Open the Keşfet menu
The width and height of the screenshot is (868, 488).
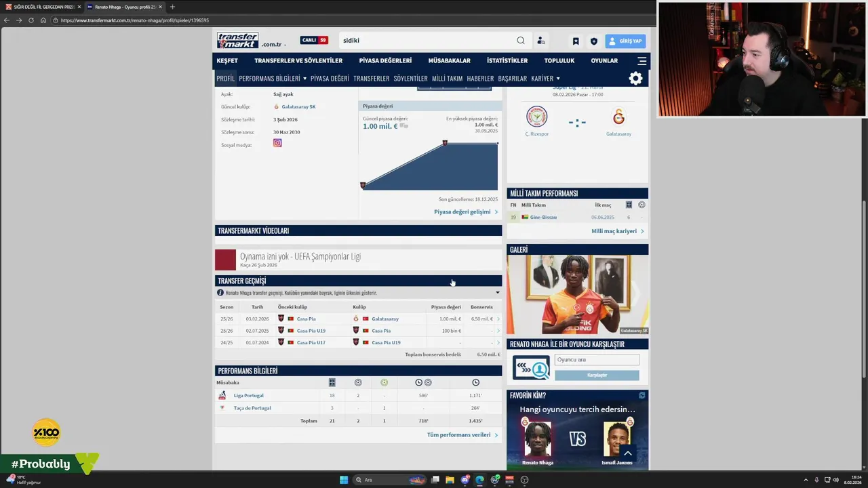[x=227, y=60]
